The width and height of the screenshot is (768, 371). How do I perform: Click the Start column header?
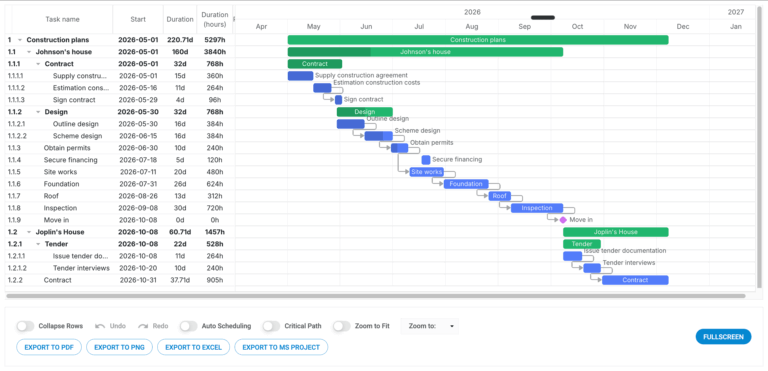138,20
